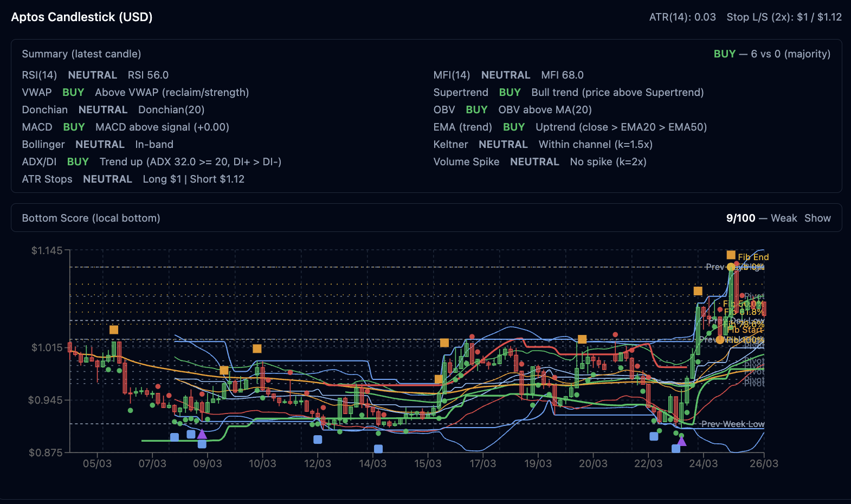851x504 pixels.
Task: Click the purple triangle marker near 09/03
Action: 202,434
